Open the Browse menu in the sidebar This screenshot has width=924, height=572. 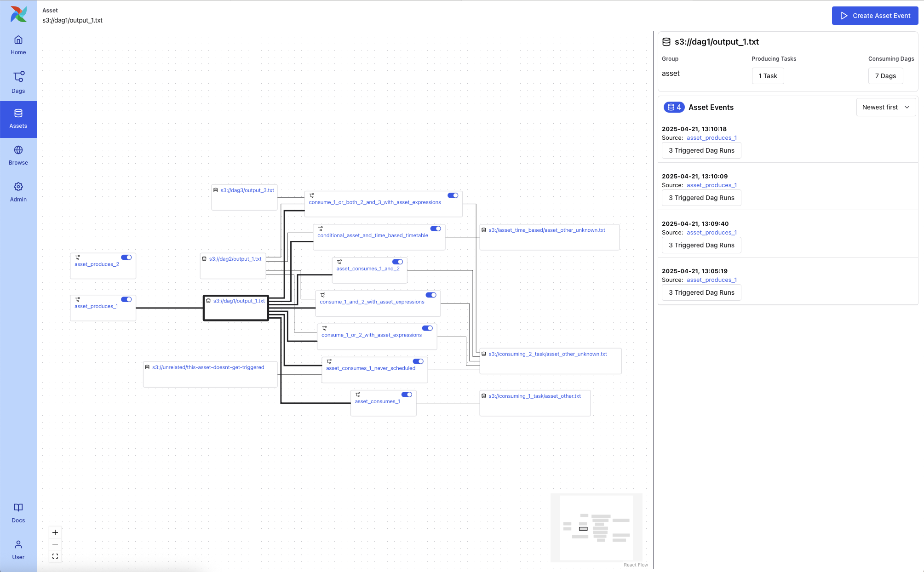(x=18, y=155)
